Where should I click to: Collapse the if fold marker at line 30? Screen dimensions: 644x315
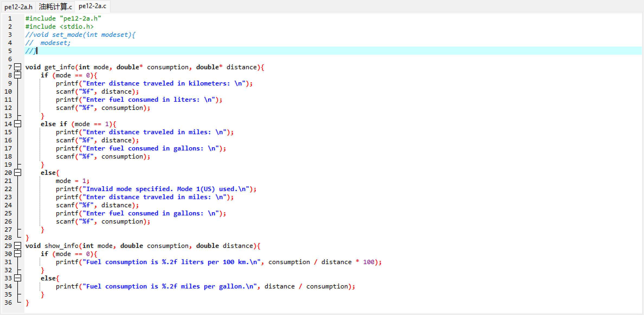[x=18, y=254]
